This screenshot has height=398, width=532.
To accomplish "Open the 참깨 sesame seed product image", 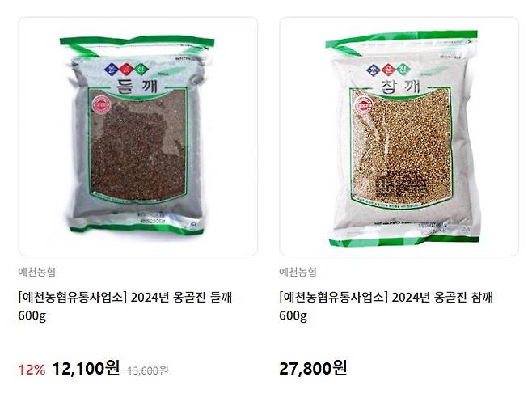I will 399,137.
